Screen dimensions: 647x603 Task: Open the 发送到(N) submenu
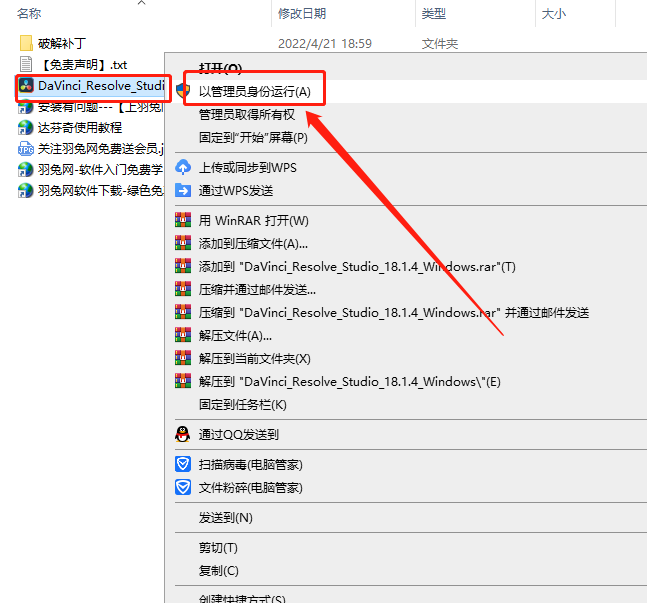click(225, 518)
